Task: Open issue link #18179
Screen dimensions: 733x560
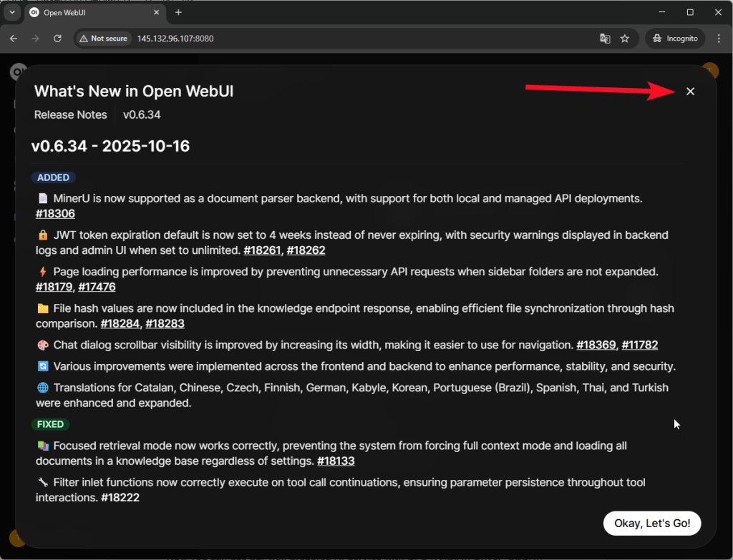Action: click(x=54, y=288)
